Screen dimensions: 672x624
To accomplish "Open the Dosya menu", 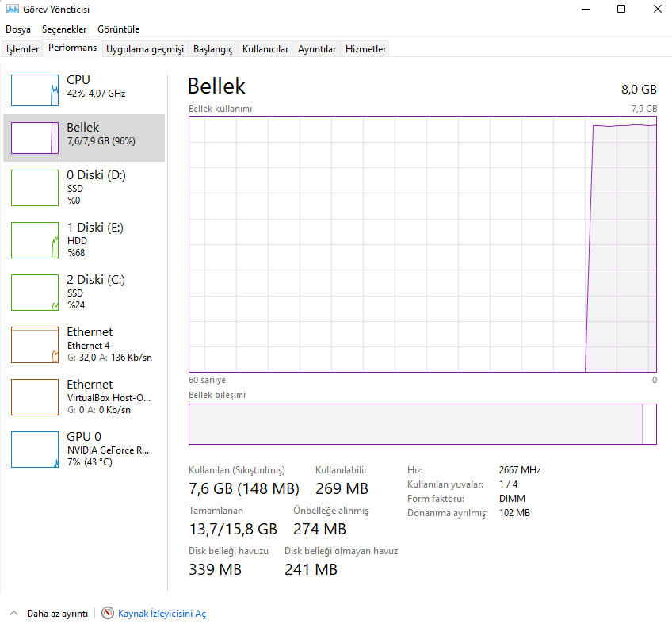I will pyautogui.click(x=18, y=29).
